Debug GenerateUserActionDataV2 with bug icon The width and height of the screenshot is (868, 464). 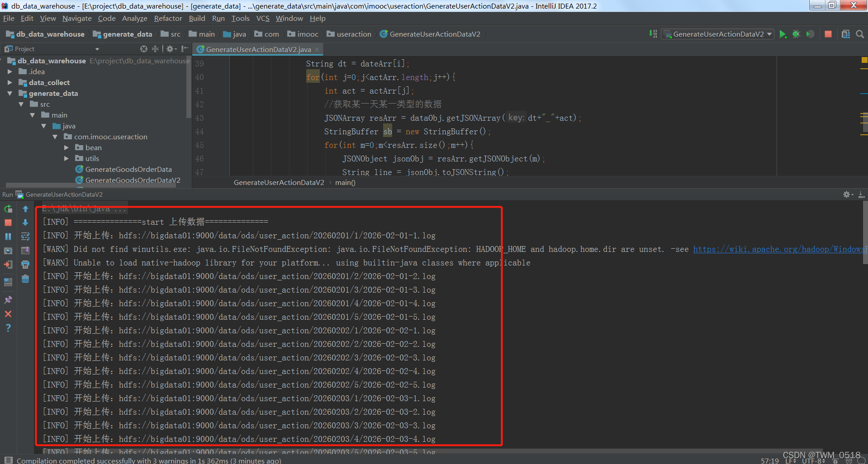797,34
